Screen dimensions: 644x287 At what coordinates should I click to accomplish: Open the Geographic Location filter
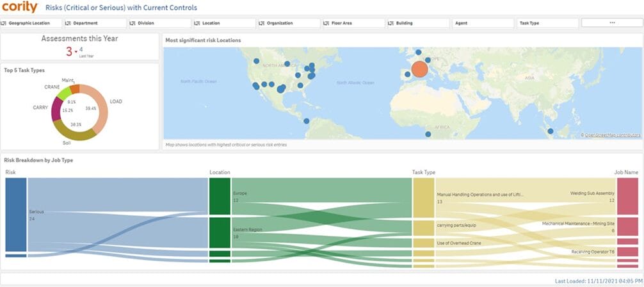tap(31, 23)
